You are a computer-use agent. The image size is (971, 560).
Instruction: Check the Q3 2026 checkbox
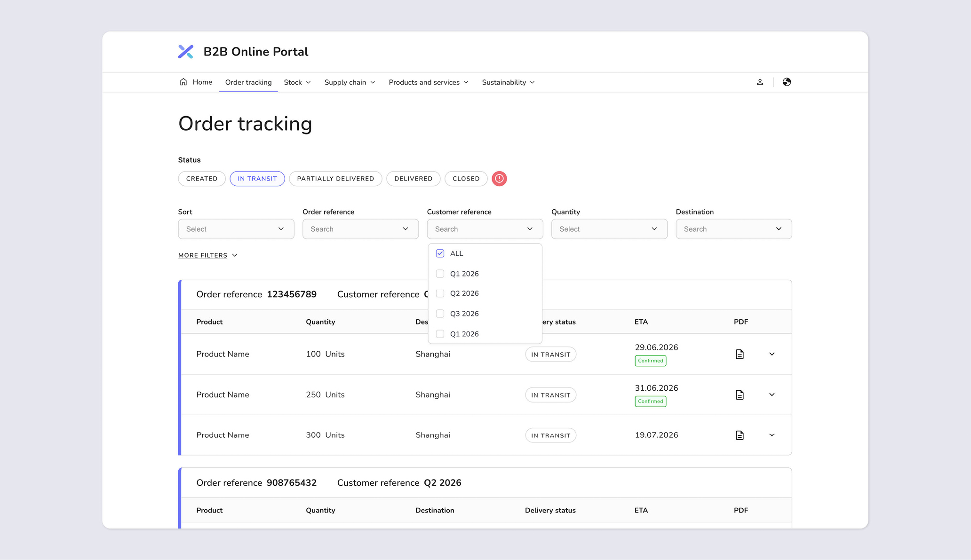tap(440, 314)
